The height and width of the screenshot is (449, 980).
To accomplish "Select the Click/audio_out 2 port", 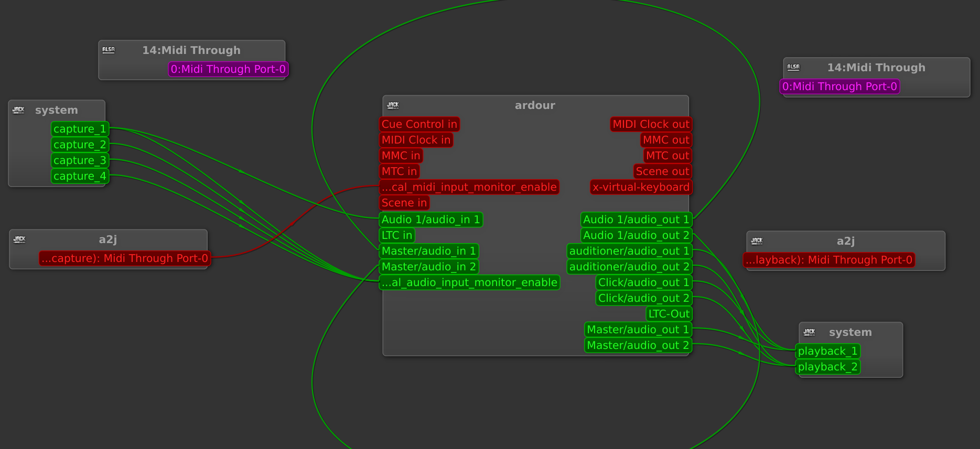I will (644, 298).
